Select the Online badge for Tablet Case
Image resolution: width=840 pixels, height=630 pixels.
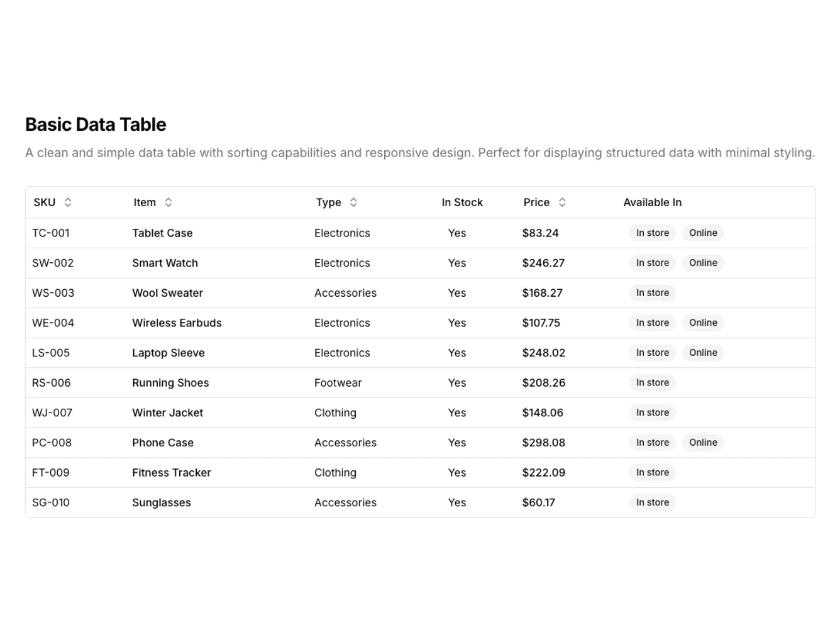click(x=703, y=233)
